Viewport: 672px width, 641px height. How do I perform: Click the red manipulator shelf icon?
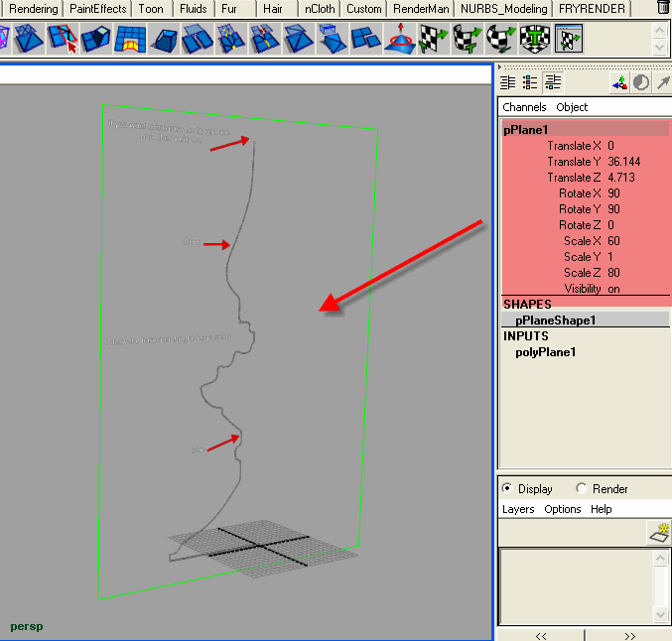pos(400,40)
